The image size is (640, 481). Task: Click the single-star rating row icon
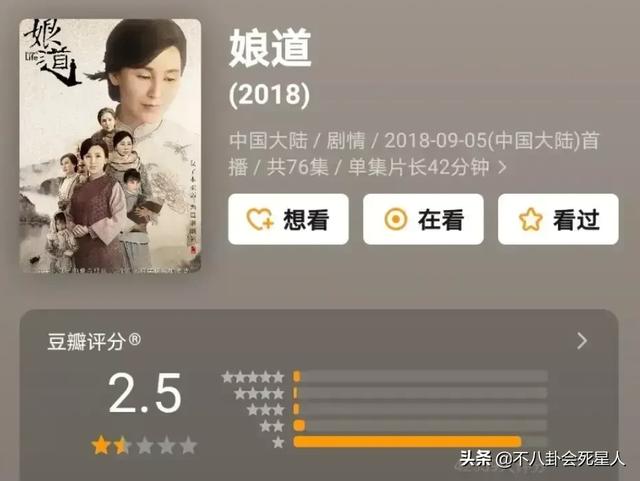(x=278, y=442)
